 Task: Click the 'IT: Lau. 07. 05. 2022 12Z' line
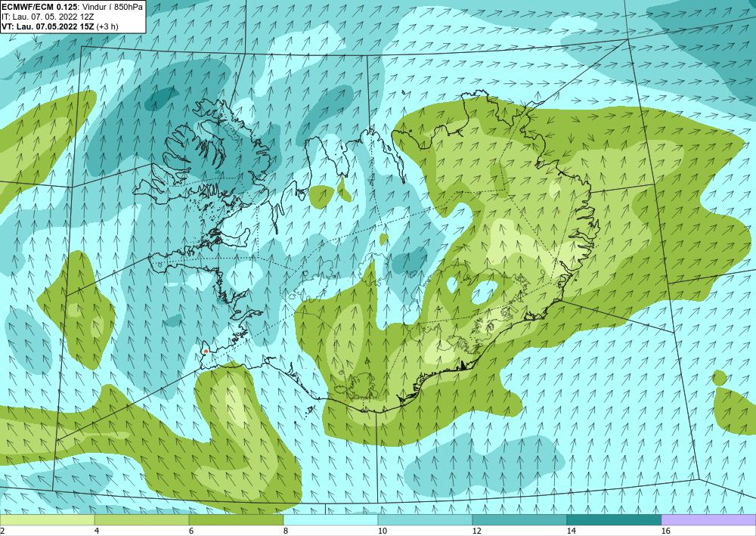pyautogui.click(x=47, y=17)
